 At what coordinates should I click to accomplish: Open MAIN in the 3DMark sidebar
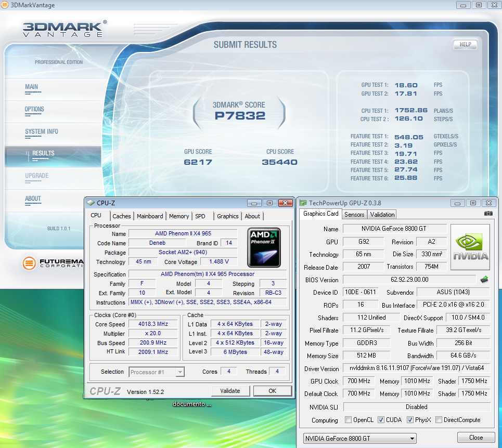pos(31,87)
